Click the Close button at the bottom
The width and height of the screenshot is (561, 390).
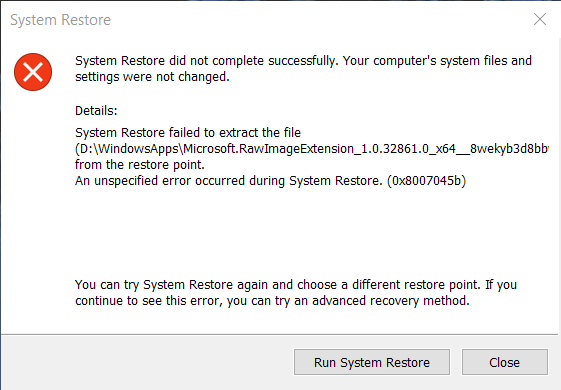click(504, 362)
